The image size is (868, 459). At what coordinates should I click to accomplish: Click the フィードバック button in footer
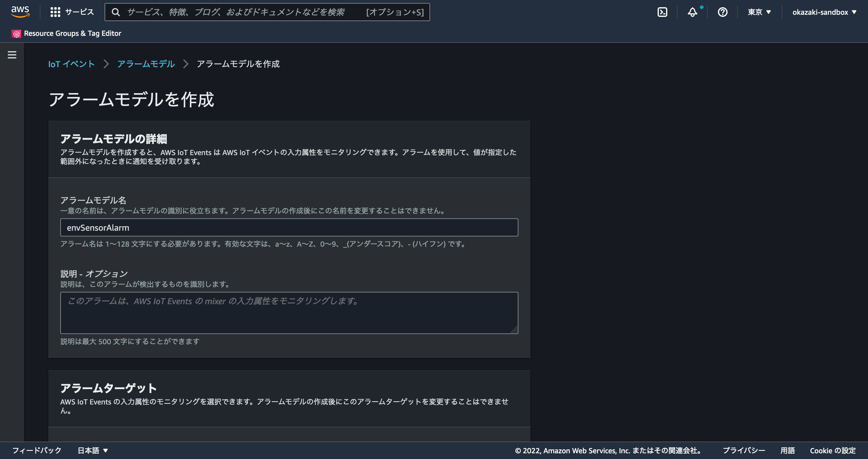point(37,450)
